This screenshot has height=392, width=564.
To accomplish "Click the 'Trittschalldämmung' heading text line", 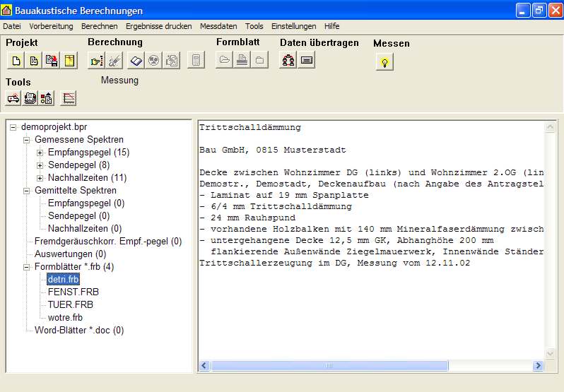I will tap(250, 127).
